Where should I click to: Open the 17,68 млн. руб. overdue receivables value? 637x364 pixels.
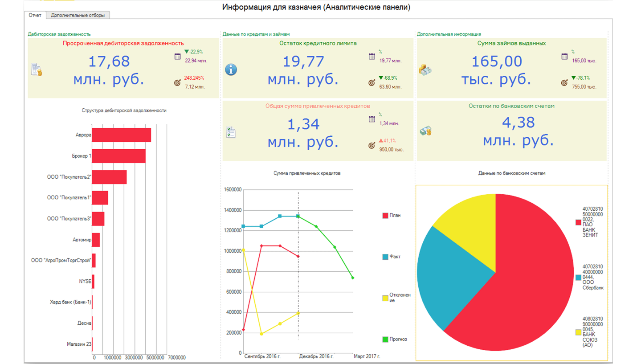tap(109, 70)
